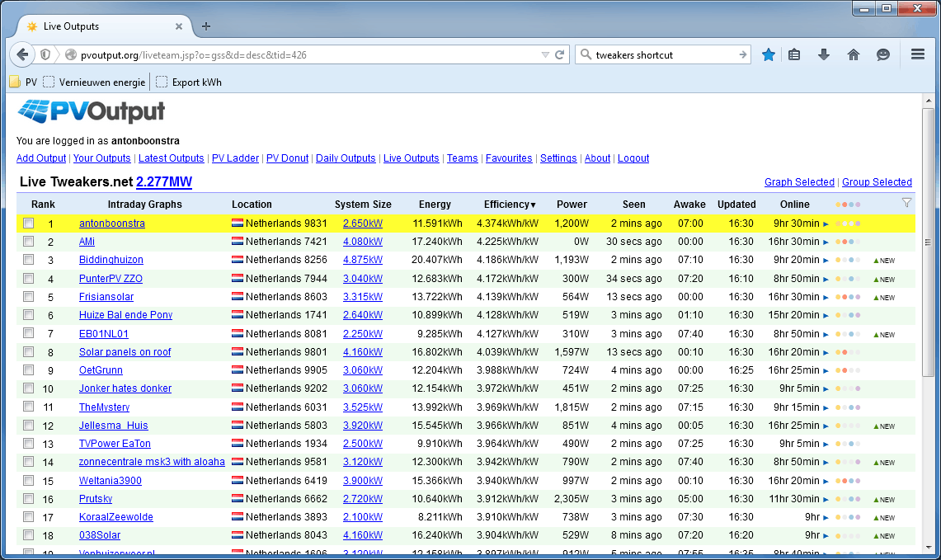
Task: Open the URL bar history dropdown arrow
Action: (545, 54)
